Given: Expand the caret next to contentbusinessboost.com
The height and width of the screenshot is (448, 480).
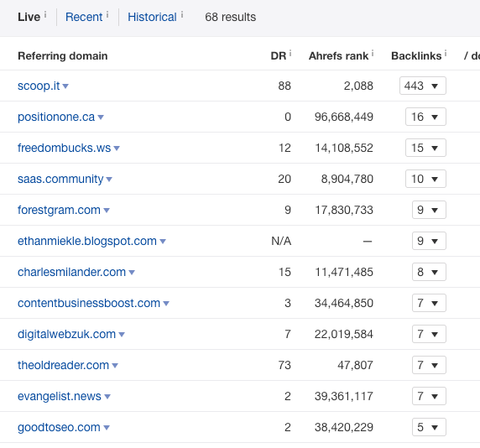Looking at the screenshot, I should (166, 304).
